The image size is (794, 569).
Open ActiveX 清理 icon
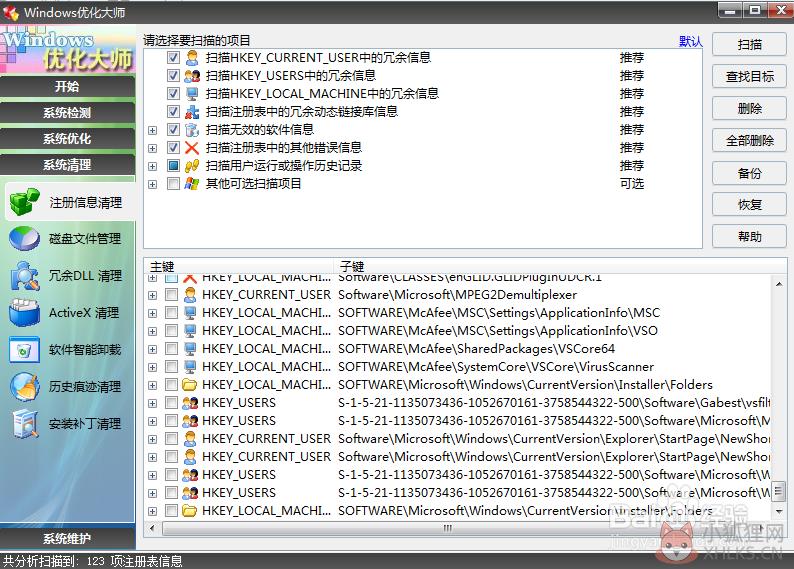[24, 312]
